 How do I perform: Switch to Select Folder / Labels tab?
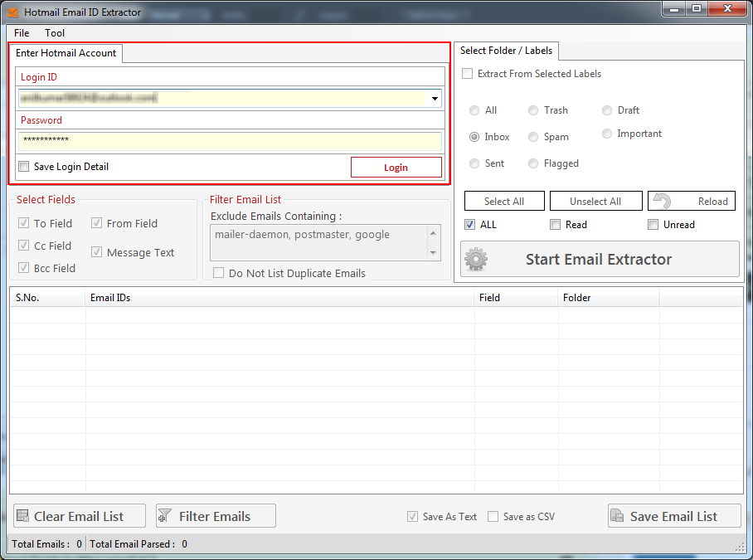[x=506, y=51]
